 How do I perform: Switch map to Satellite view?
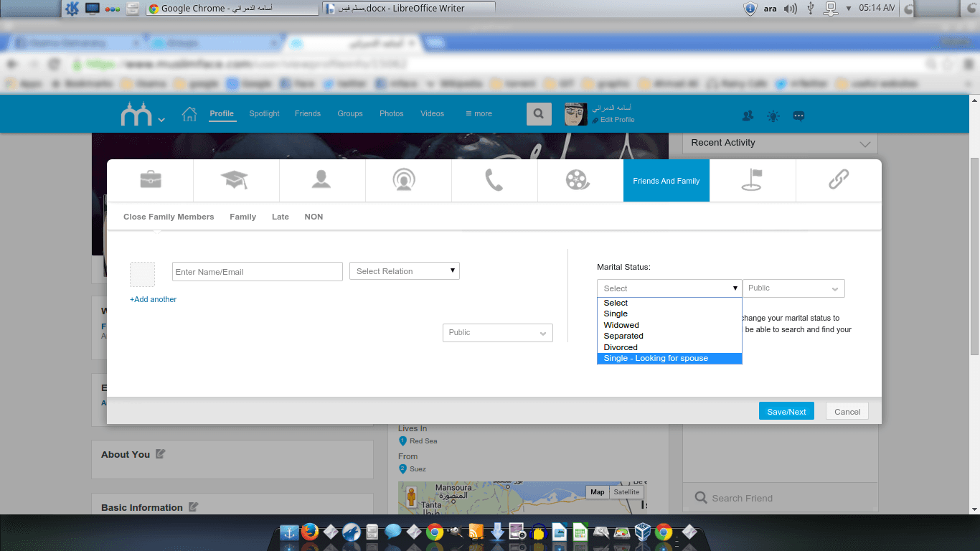click(x=626, y=492)
